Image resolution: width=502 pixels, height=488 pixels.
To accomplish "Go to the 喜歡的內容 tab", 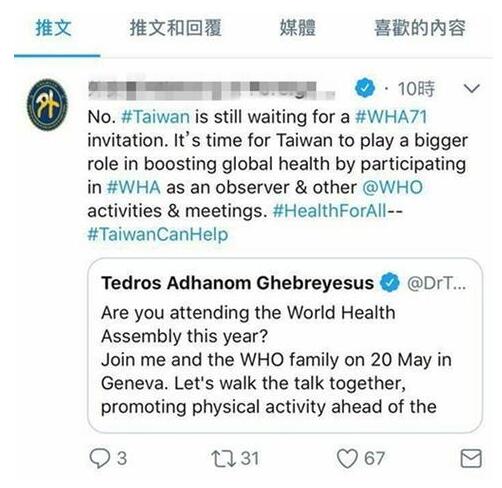I will coord(420,28).
